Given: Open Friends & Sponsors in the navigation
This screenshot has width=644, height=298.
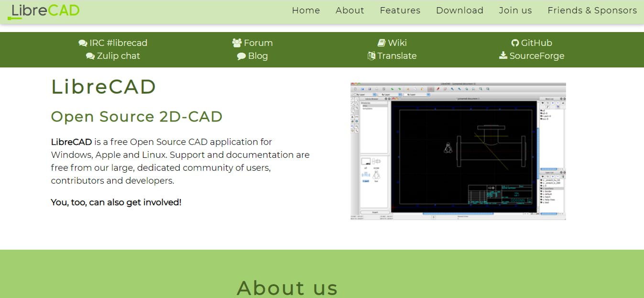Looking at the screenshot, I should pos(592,11).
